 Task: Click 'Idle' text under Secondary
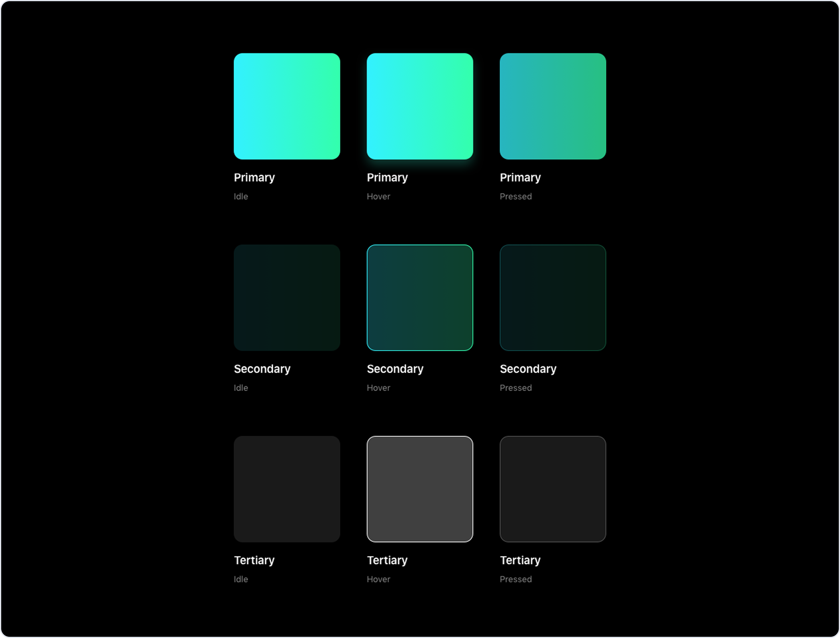[241, 388]
